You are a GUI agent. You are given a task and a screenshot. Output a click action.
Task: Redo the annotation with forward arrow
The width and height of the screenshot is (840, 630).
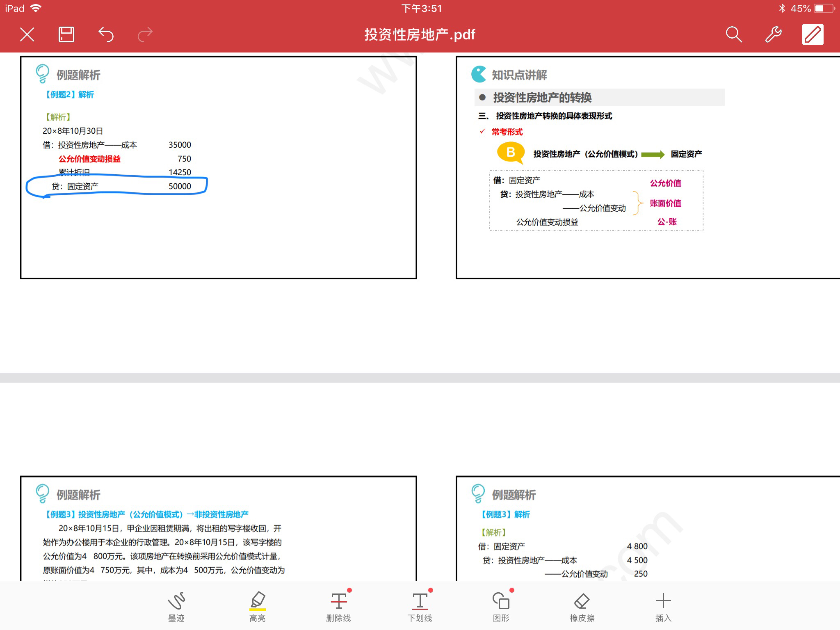(145, 34)
